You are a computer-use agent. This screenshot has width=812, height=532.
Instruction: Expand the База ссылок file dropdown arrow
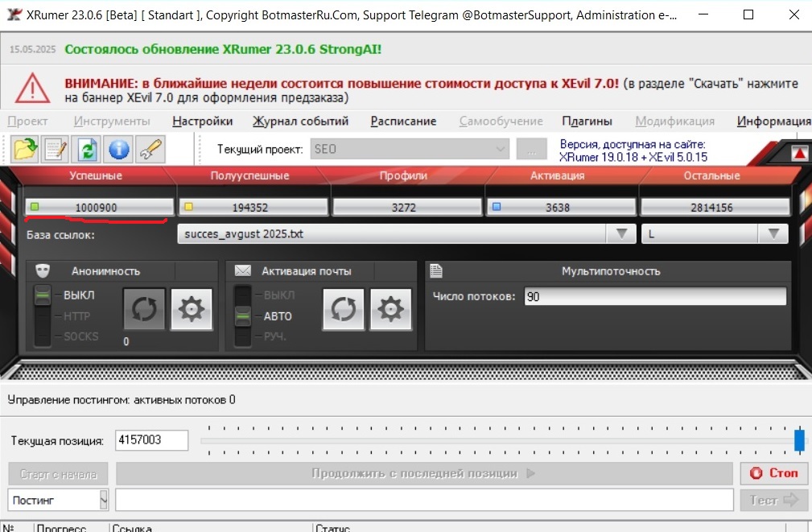(622, 233)
